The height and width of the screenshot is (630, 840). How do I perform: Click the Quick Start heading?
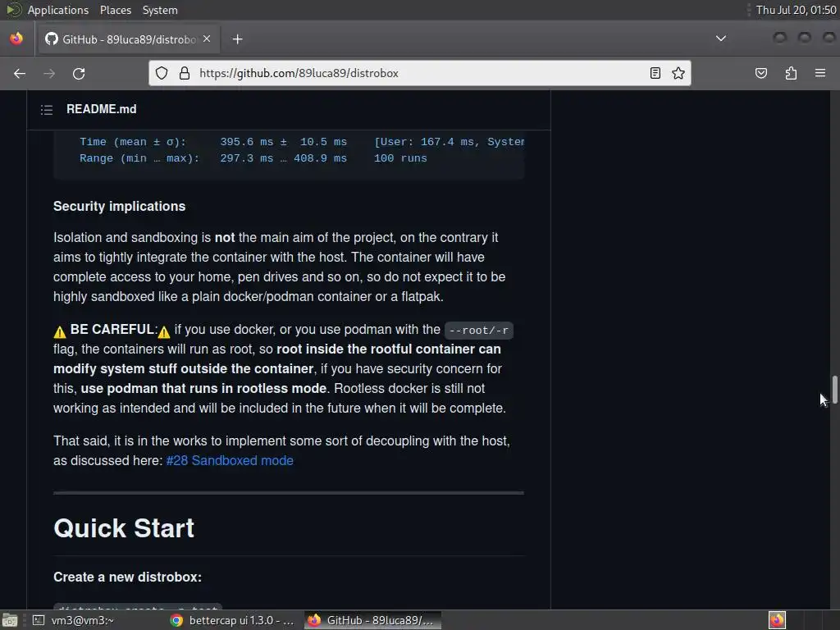(x=124, y=528)
